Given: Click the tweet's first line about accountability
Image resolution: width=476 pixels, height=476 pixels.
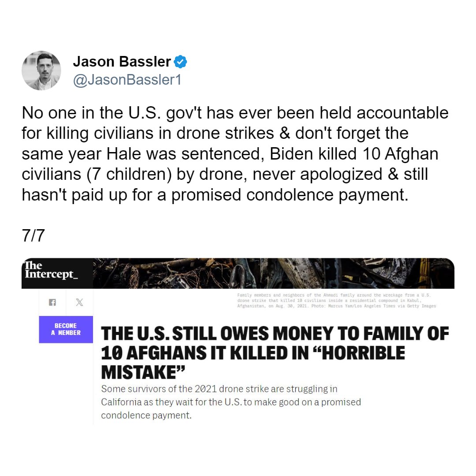Looking at the screenshot, I should pyautogui.click(x=235, y=113).
